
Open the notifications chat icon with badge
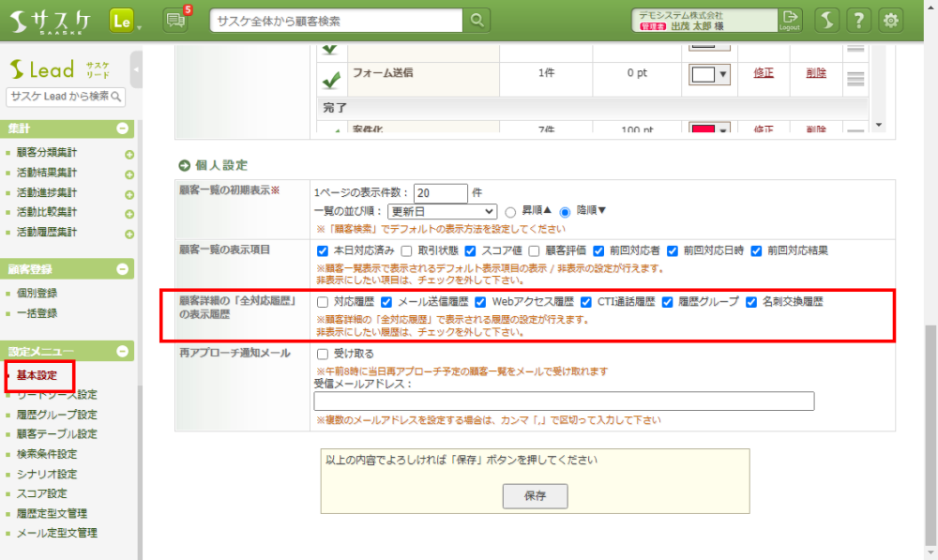(174, 20)
